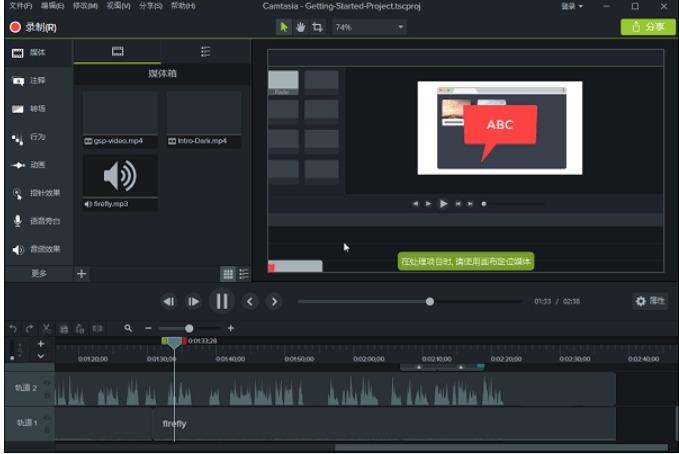Image resolution: width=679 pixels, height=454 pixels.
Task: Click the timeline zoom magnifier icon
Action: 128,328
